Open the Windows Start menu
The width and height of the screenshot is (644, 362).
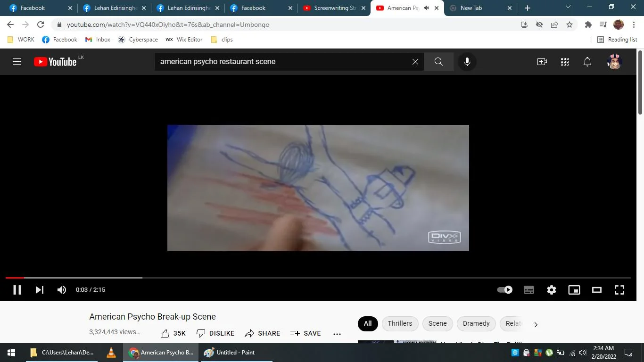click(x=11, y=353)
